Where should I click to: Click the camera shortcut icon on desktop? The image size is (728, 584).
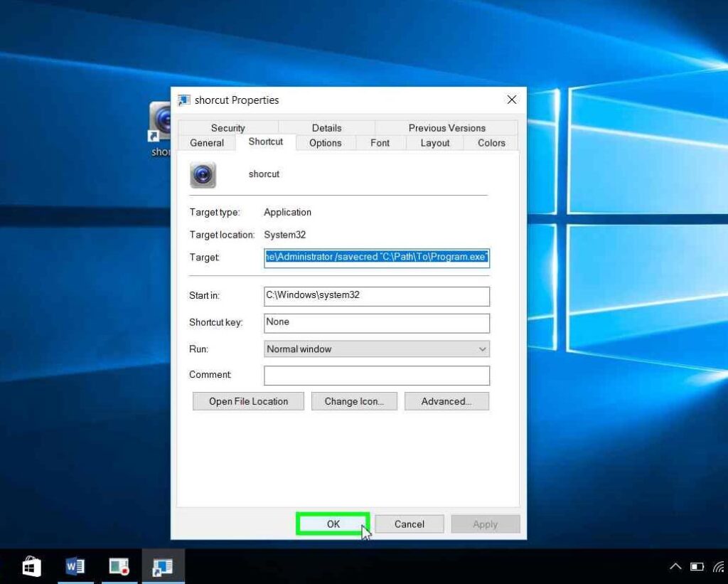click(x=161, y=121)
